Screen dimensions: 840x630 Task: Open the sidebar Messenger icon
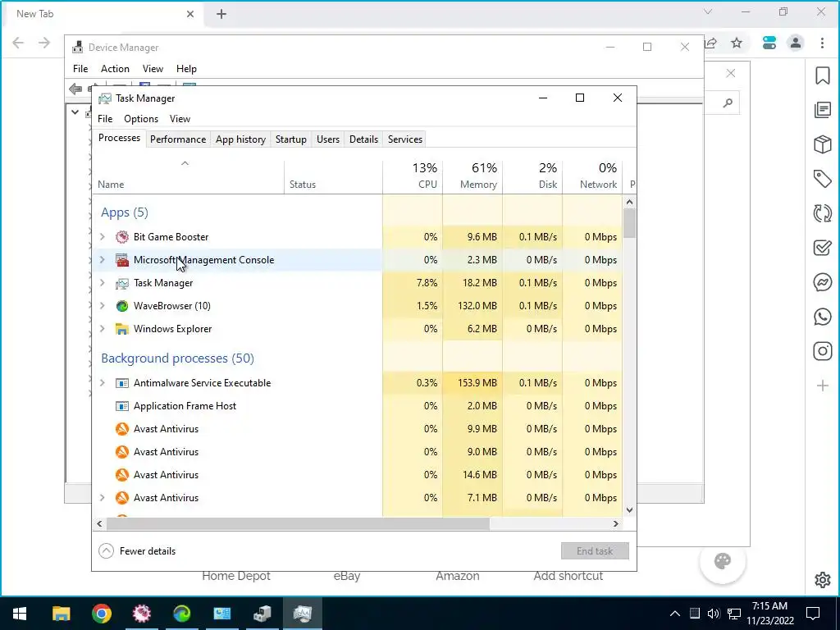[x=822, y=282]
